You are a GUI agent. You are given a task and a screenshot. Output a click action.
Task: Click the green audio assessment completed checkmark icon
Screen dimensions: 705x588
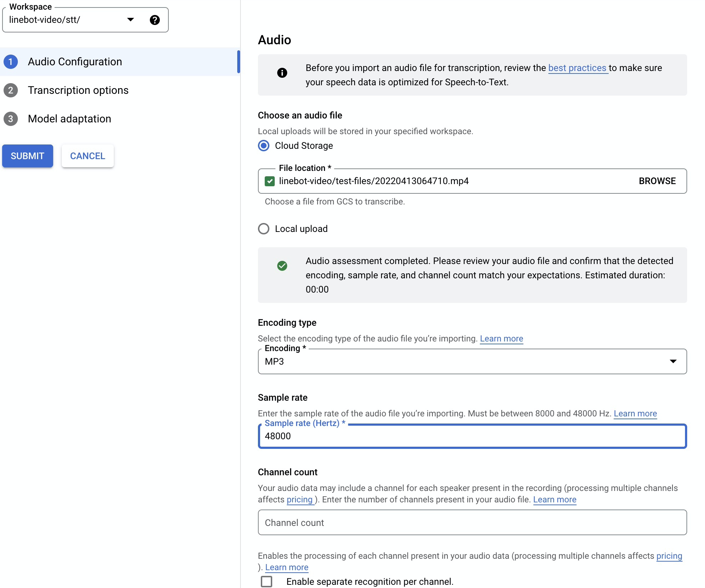(282, 266)
